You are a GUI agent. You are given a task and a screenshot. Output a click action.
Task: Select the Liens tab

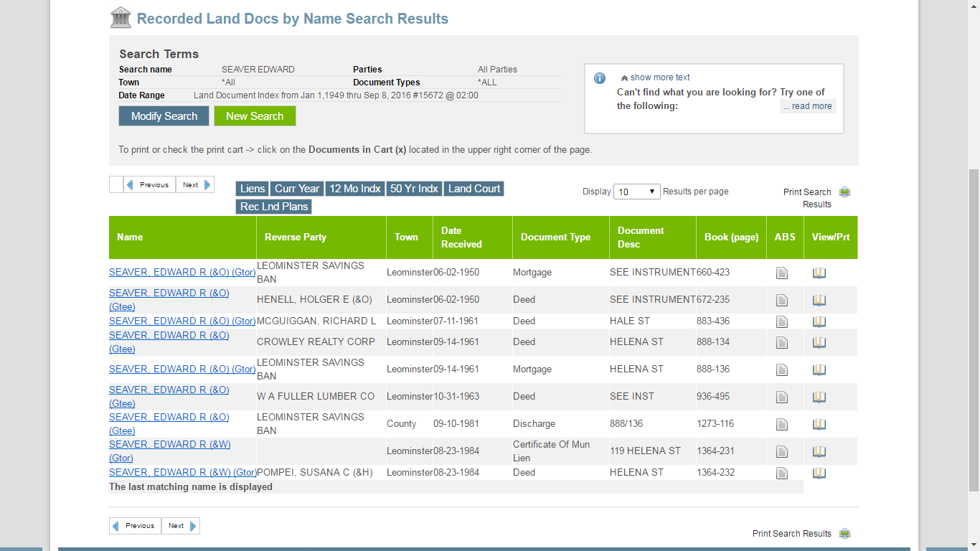coord(252,189)
